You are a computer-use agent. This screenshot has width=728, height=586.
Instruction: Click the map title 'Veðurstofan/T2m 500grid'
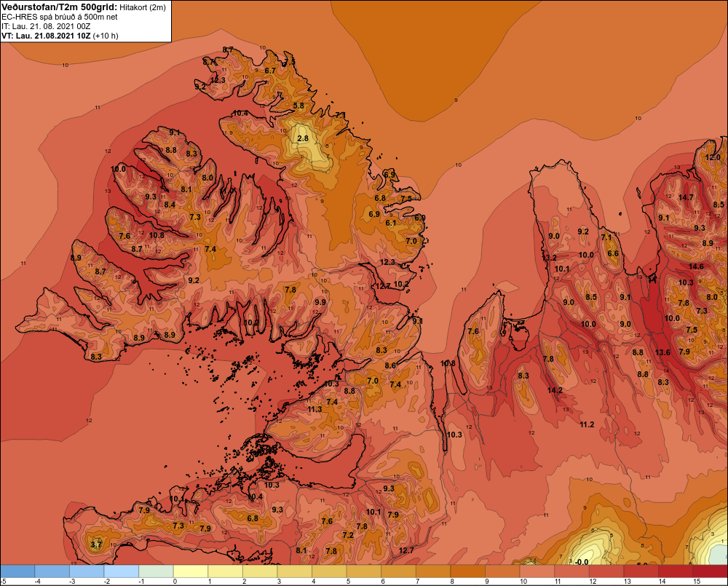coord(59,7)
